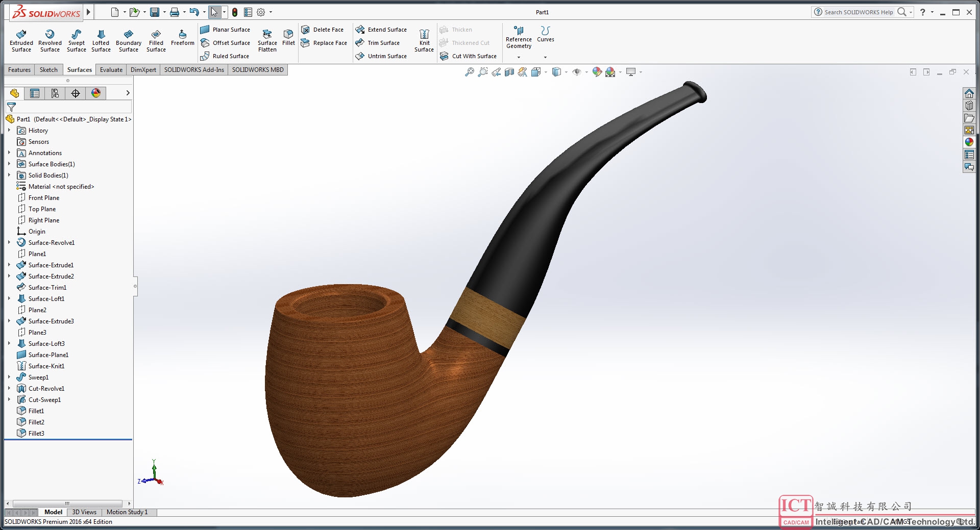Open Appearances, Scenes and Decals pane
The height and width of the screenshot is (530, 980).
click(x=969, y=142)
